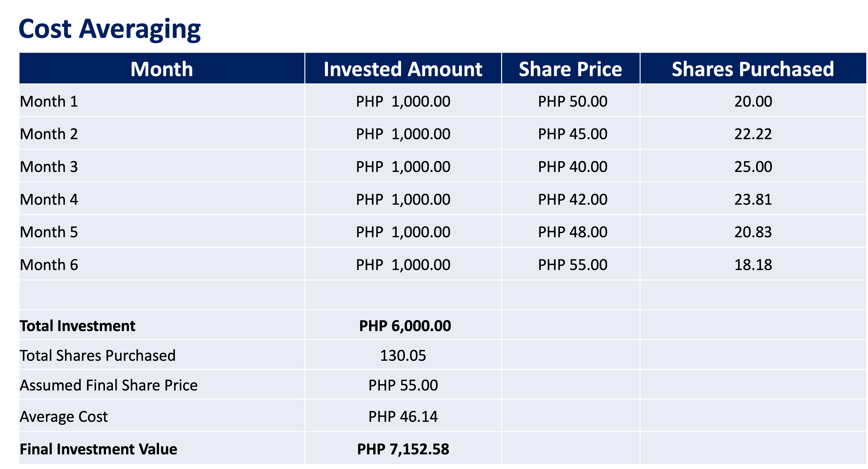Viewport: 868px width, 469px height.
Task: Select the Invested Amount column header
Action: (403, 69)
